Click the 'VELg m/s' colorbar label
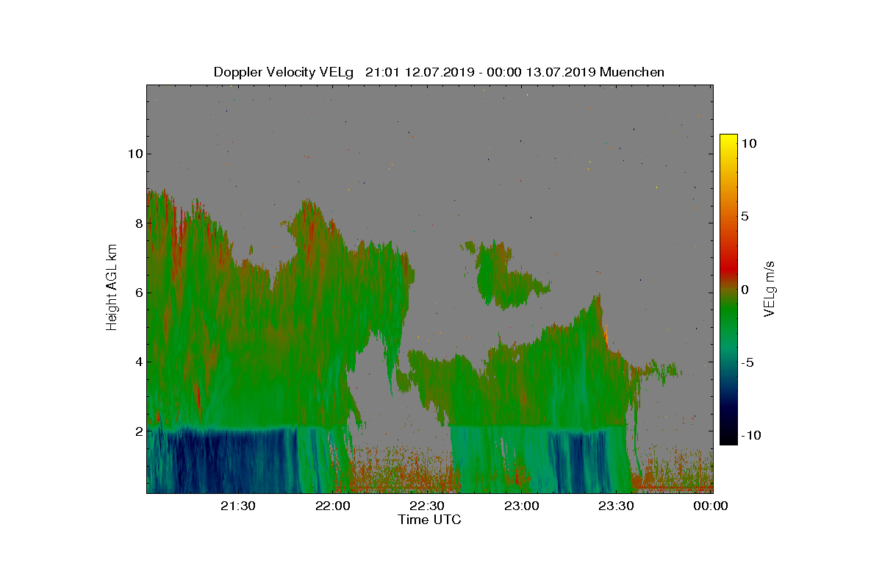 click(770, 287)
